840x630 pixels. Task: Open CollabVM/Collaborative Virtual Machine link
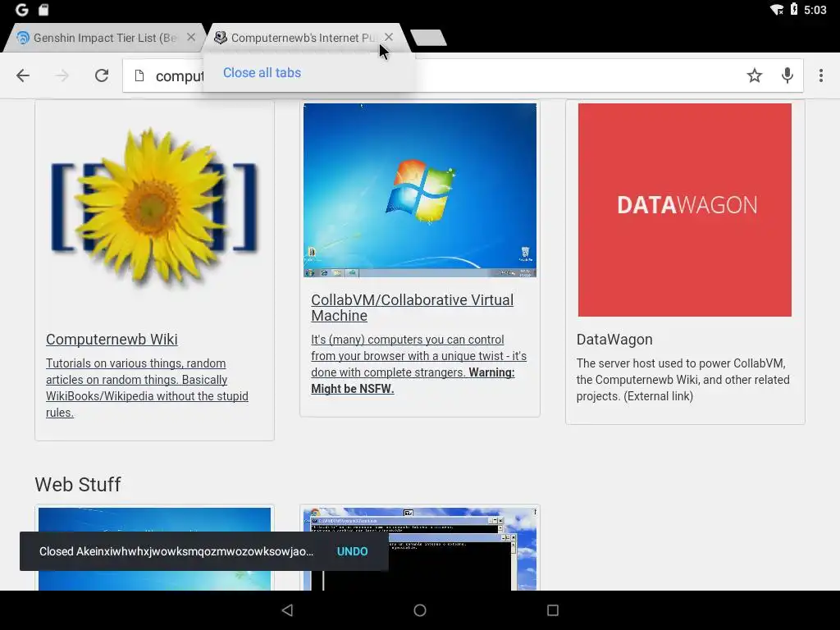coord(412,308)
